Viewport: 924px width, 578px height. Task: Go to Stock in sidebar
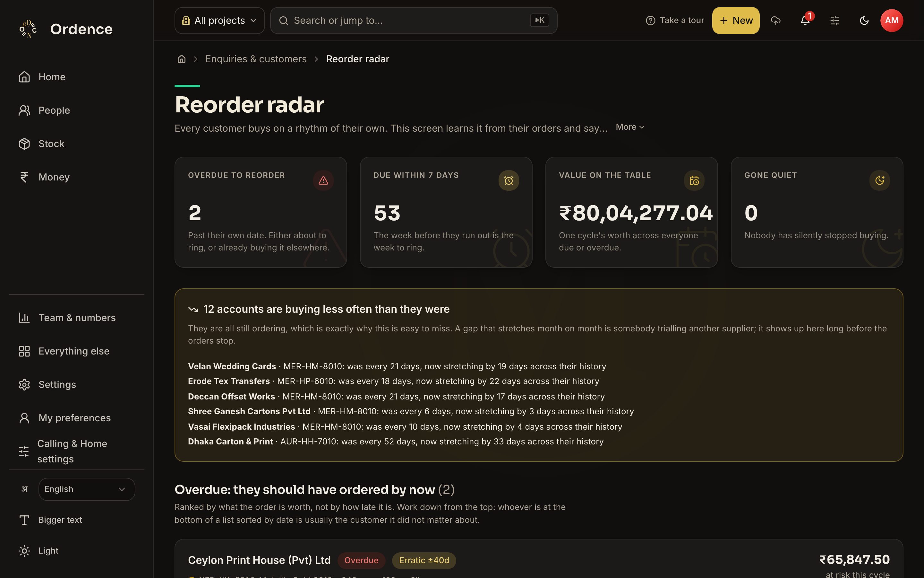76,144
